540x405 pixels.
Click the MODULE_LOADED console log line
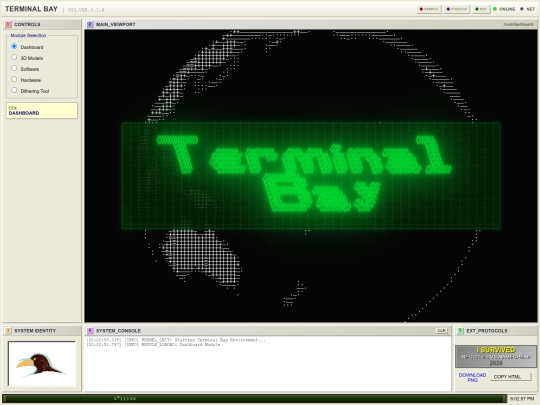tap(153, 344)
